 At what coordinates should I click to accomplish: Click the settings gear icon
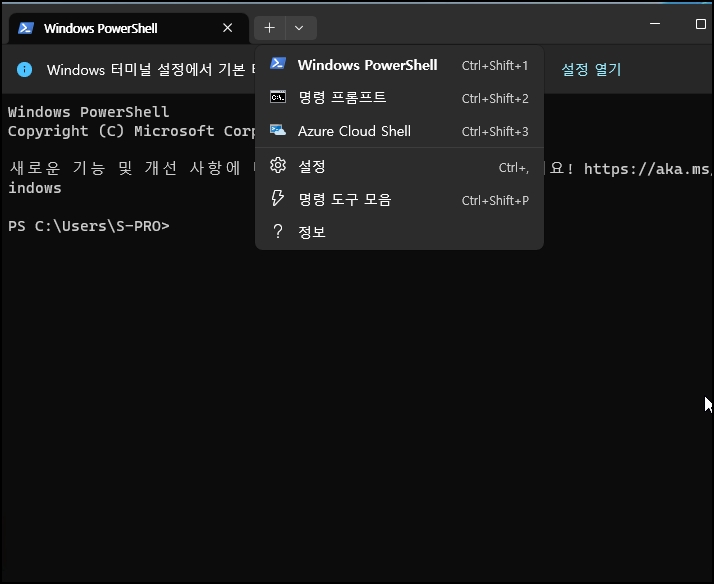pos(278,165)
